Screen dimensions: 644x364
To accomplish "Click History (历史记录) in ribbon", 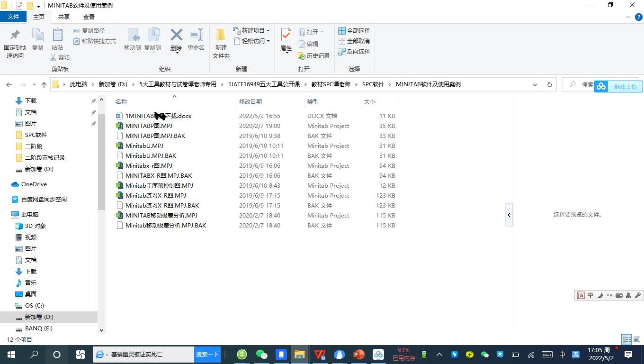I will tap(313, 56).
